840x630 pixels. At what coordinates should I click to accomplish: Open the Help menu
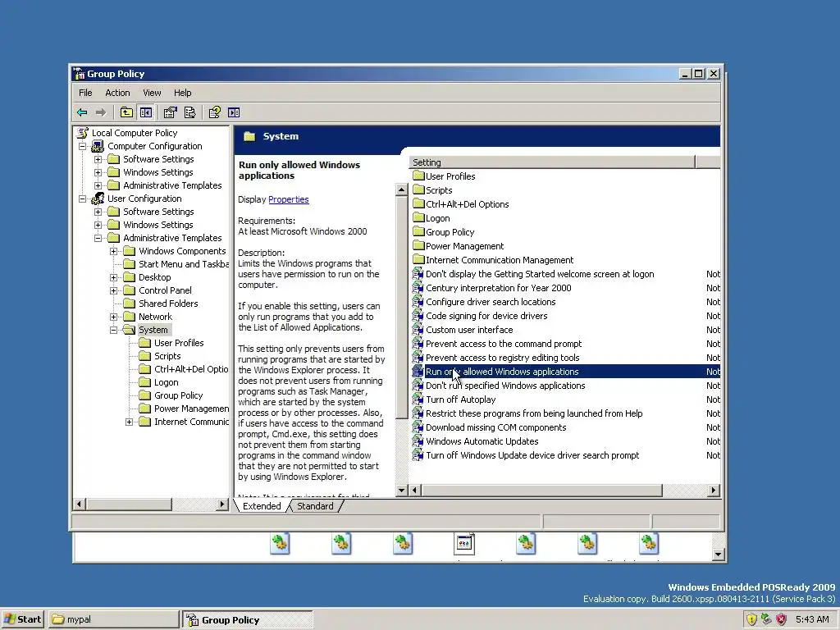pos(183,93)
